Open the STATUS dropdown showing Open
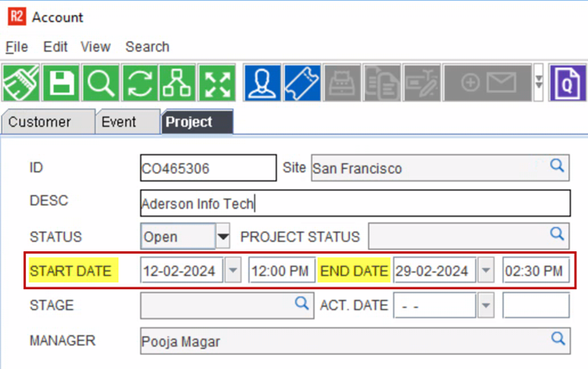 click(223, 237)
